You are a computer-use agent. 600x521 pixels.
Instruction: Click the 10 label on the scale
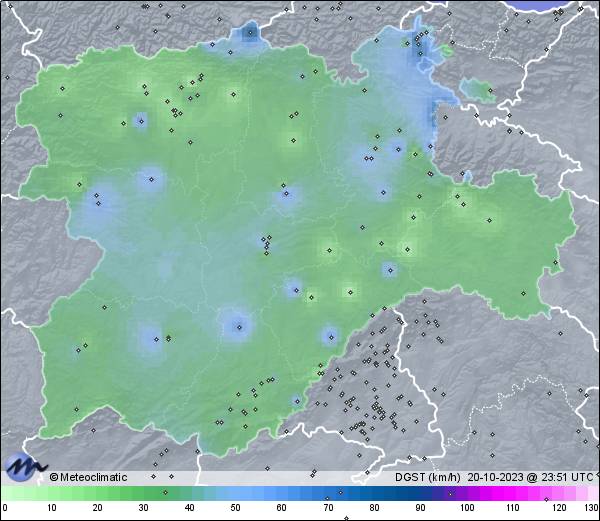[52, 508]
